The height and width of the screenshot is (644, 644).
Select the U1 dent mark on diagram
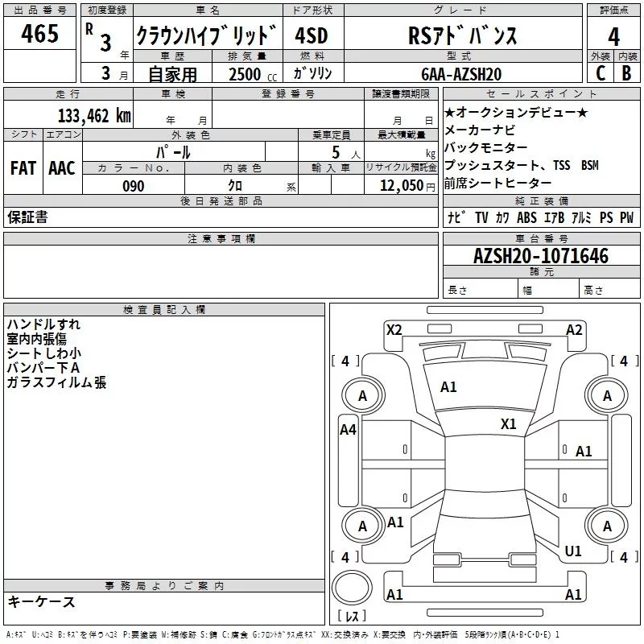(573, 551)
